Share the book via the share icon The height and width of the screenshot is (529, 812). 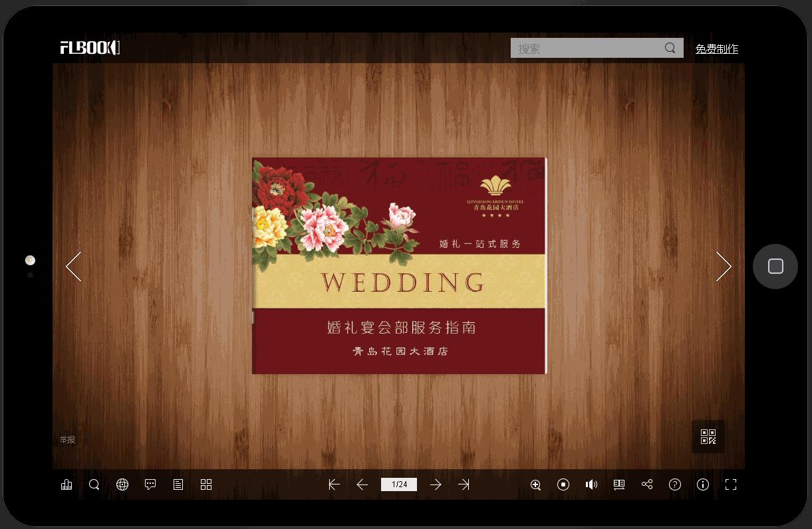(x=647, y=484)
